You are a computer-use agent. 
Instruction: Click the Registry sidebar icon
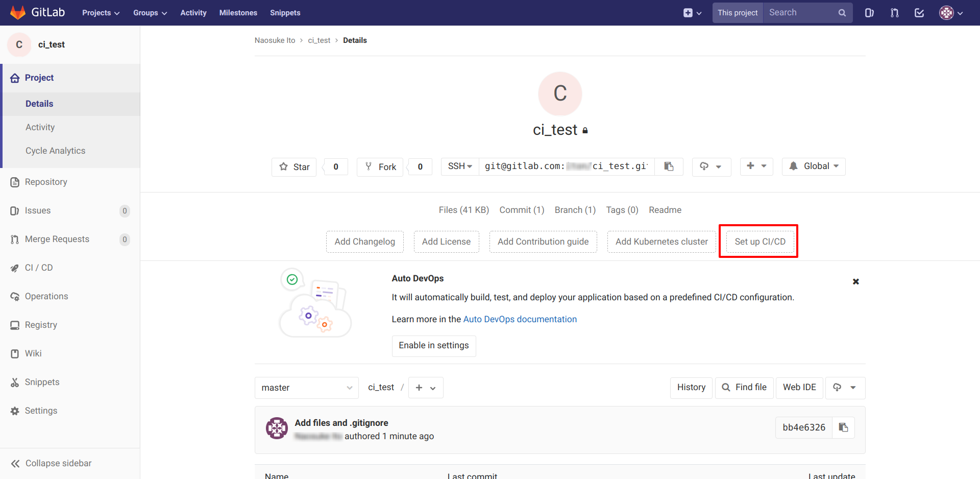pos(15,325)
